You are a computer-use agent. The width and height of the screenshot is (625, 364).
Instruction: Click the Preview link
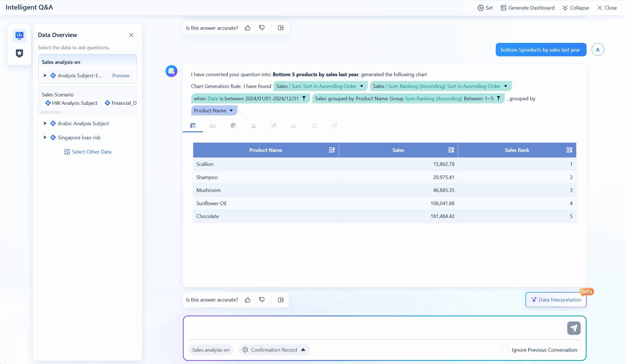(x=121, y=76)
